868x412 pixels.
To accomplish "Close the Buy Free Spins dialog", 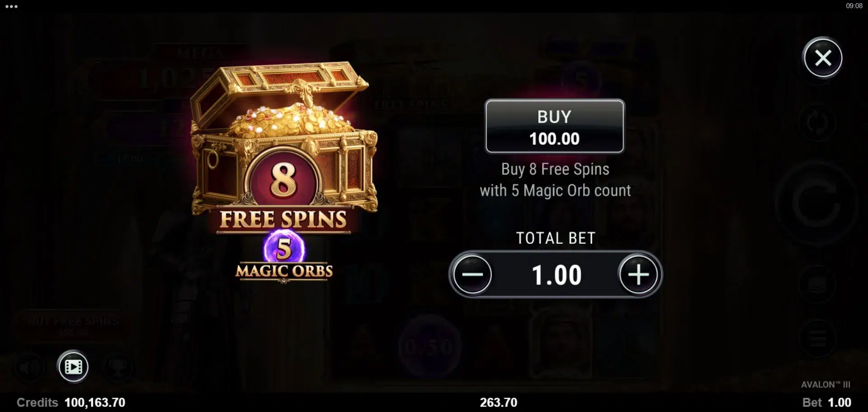I will pos(823,58).
